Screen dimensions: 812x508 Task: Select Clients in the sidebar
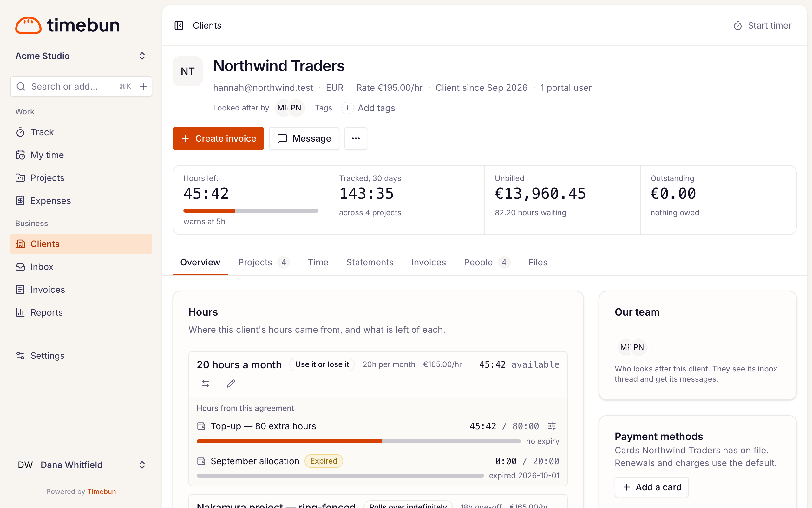[81, 244]
